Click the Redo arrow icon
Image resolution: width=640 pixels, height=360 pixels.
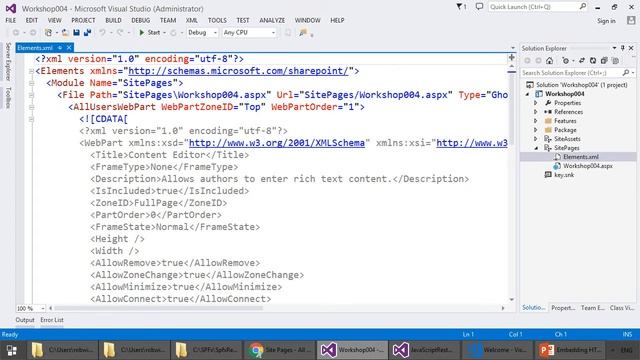click(120, 32)
